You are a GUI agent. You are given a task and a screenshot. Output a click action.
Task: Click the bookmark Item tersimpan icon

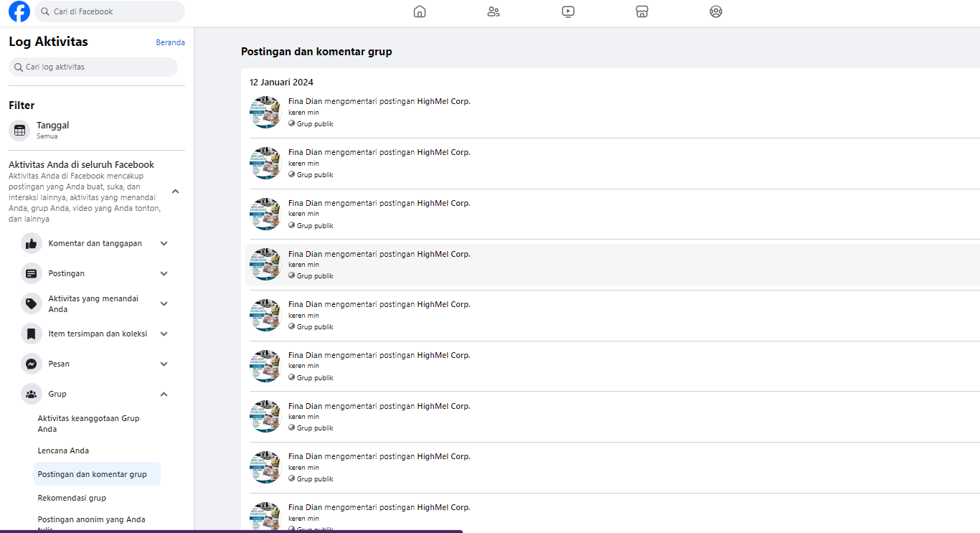click(x=32, y=334)
